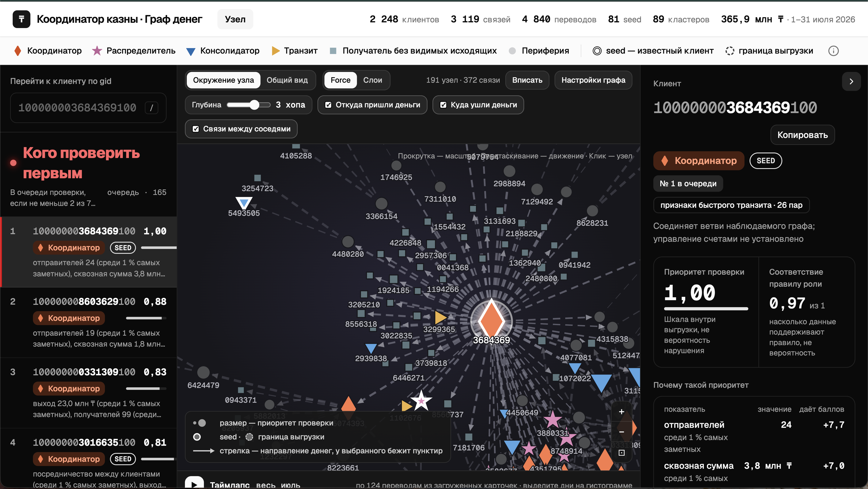Viewport: 868px width, 489px height.
Task: Click the fit-to-frame square icon
Action: 621,453
